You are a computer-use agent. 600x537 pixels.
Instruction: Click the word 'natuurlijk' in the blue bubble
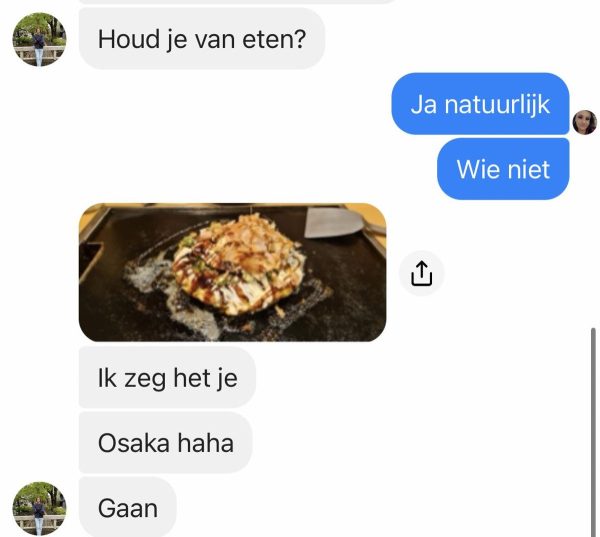pos(497,104)
